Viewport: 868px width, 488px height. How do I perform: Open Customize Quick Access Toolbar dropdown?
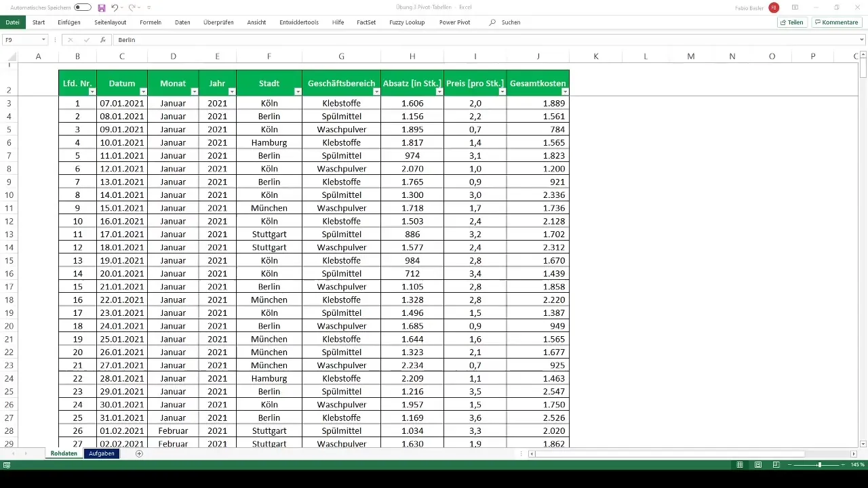point(149,7)
